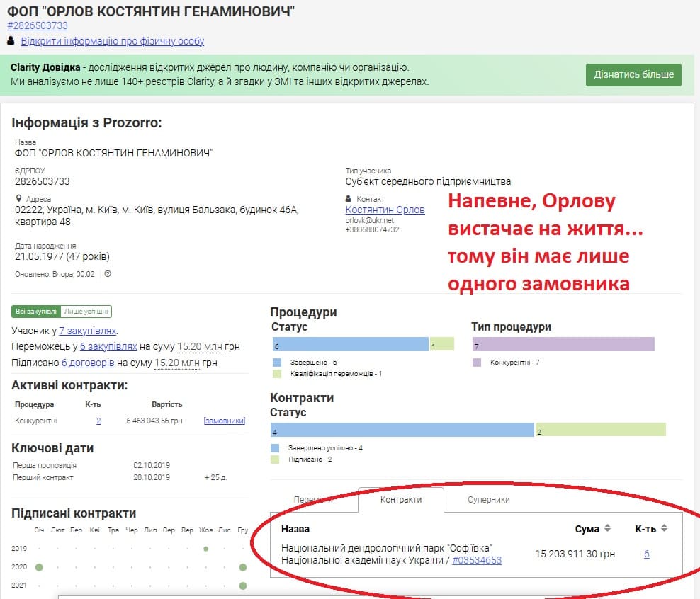Click the contact person icon next to Контакт
Screen dimensions: 700x599
point(349,199)
